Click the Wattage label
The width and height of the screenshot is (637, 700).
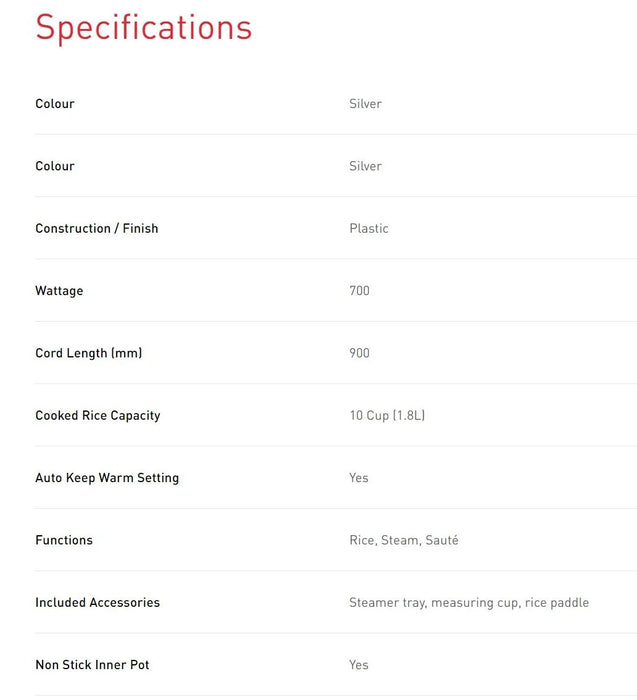click(59, 291)
